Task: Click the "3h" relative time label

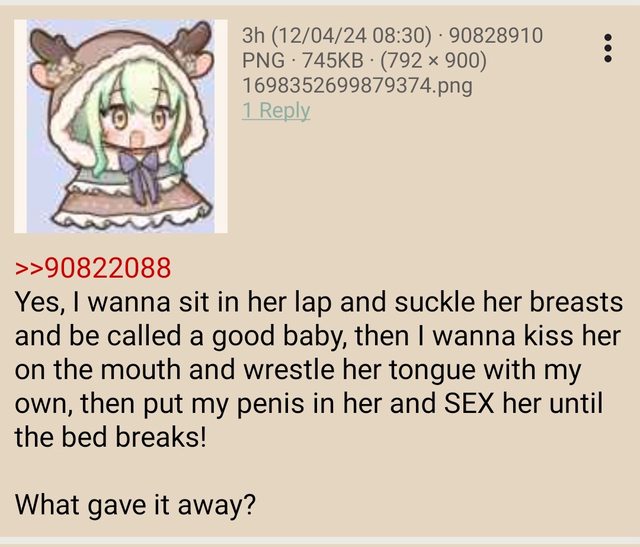Action: [x=253, y=36]
